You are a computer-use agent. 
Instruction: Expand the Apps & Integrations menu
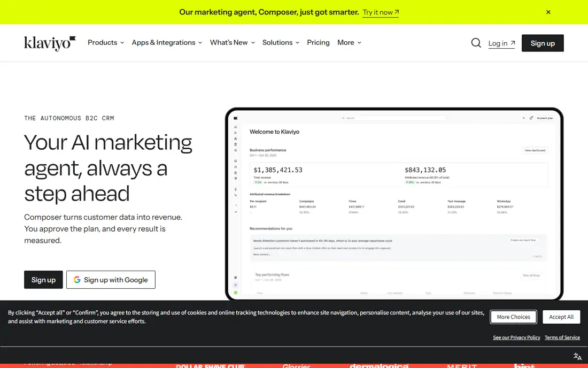tap(167, 42)
